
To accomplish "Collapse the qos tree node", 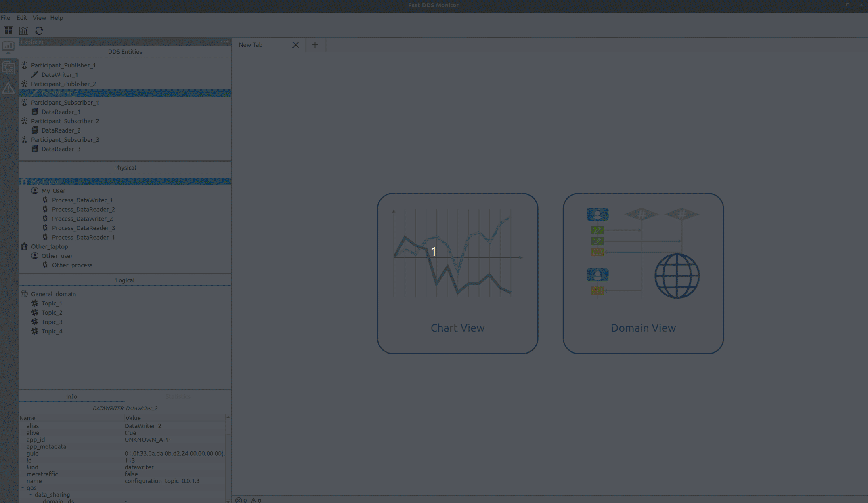I will coord(23,488).
